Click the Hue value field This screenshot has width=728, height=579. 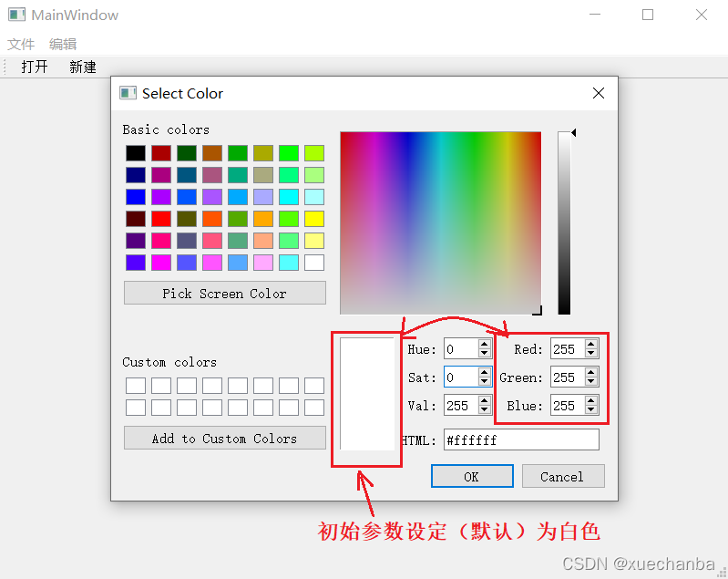tap(460, 349)
